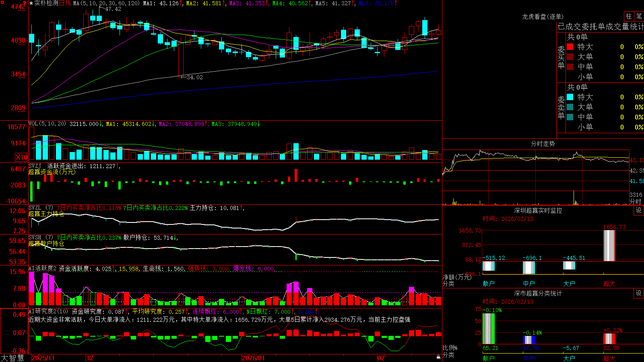
Task: Click the X10 volume scale box
Action: pyautogui.click(x=21, y=157)
